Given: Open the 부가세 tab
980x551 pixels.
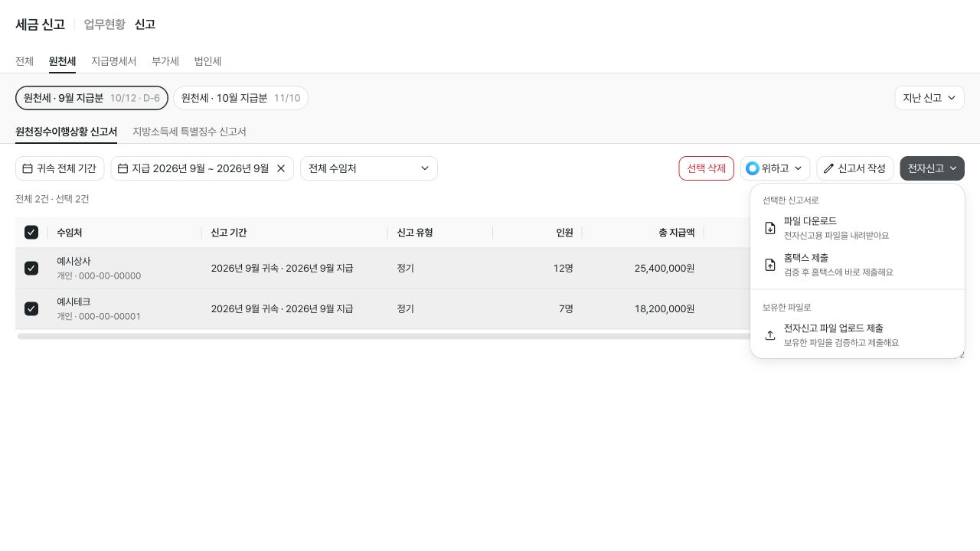Looking at the screenshot, I should pyautogui.click(x=165, y=61).
